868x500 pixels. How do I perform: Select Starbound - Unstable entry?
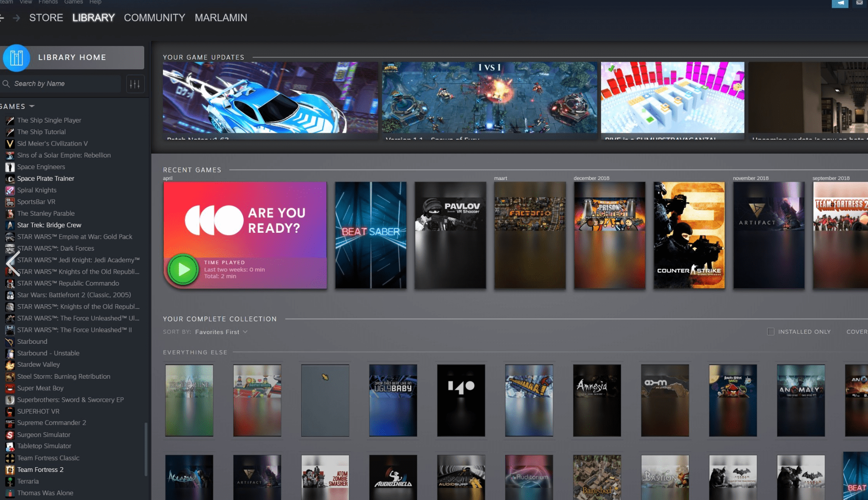click(49, 353)
